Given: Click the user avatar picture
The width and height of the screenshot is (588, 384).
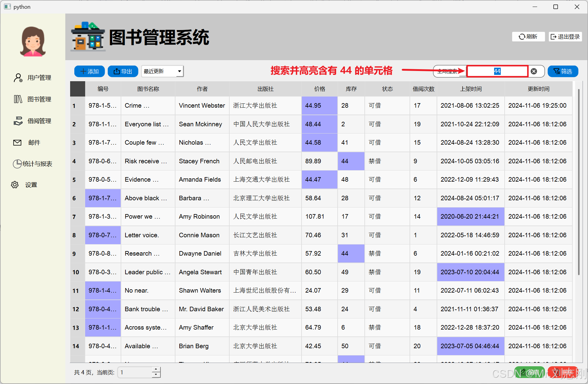Looking at the screenshot, I should pos(32,41).
